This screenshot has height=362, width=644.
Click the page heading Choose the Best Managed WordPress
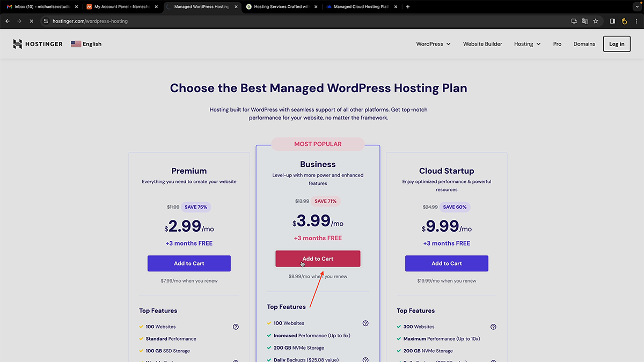[318, 88]
